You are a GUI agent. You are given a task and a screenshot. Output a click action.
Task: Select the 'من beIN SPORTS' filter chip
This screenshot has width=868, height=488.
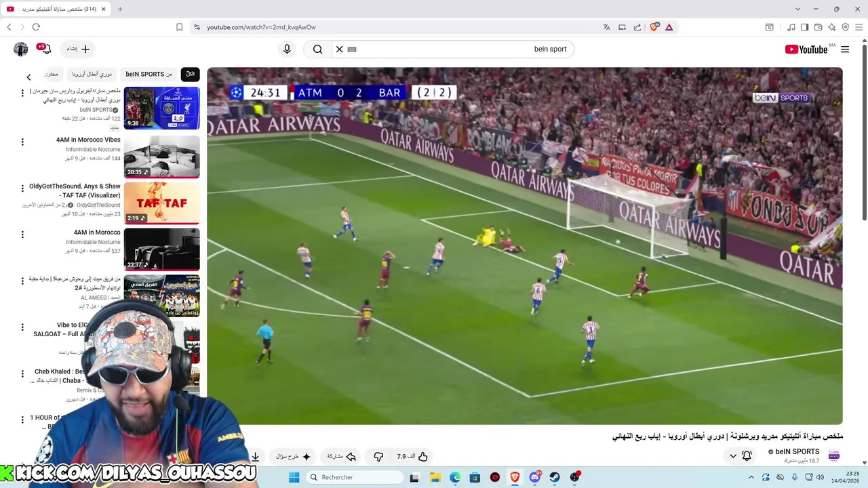[x=149, y=74]
